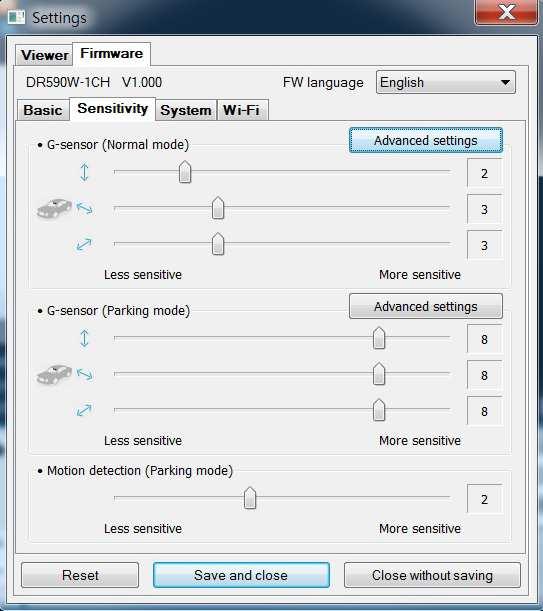This screenshot has height=611, width=543.
Task: Click Close without saving
Action: pos(432,575)
